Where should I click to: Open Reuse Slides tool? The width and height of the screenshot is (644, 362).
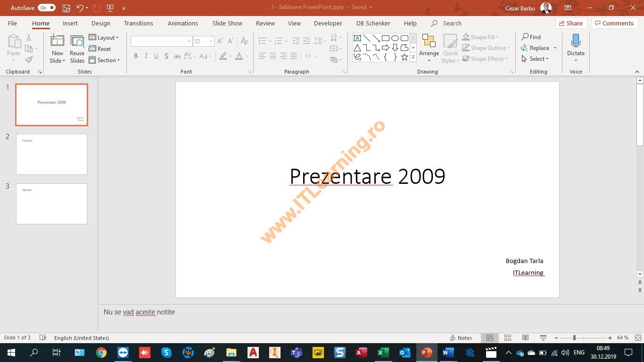pos(77,49)
